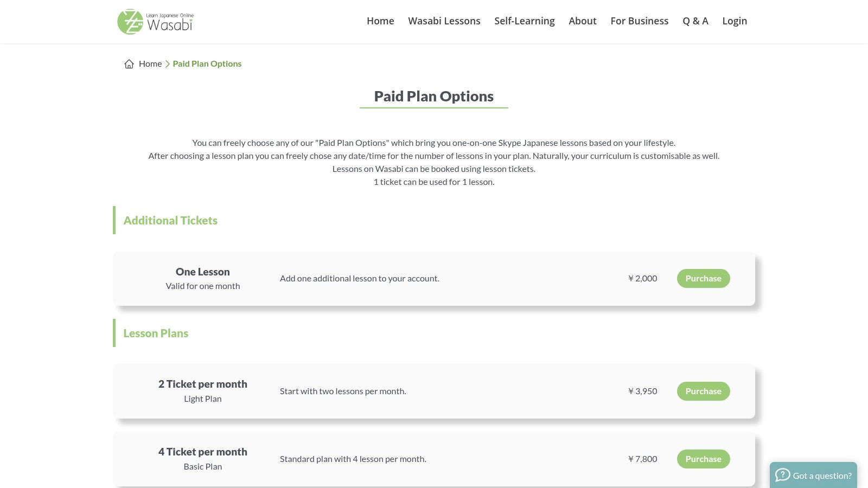Click the 4 Ticket per month heading

click(x=202, y=452)
